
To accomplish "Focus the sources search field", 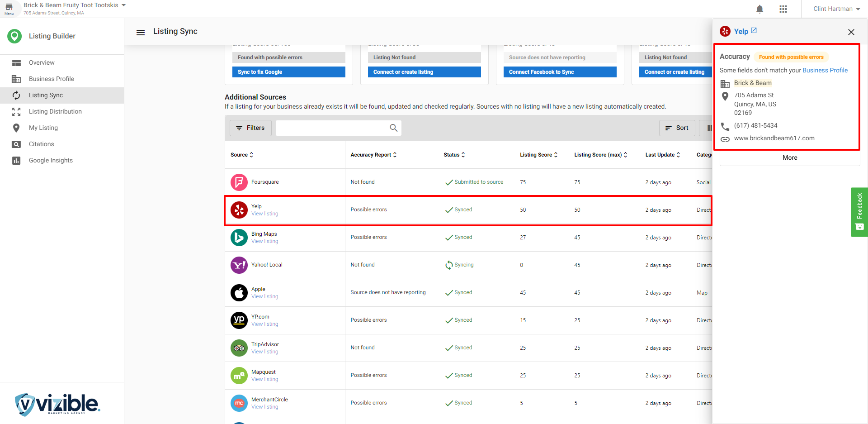I will coord(332,128).
